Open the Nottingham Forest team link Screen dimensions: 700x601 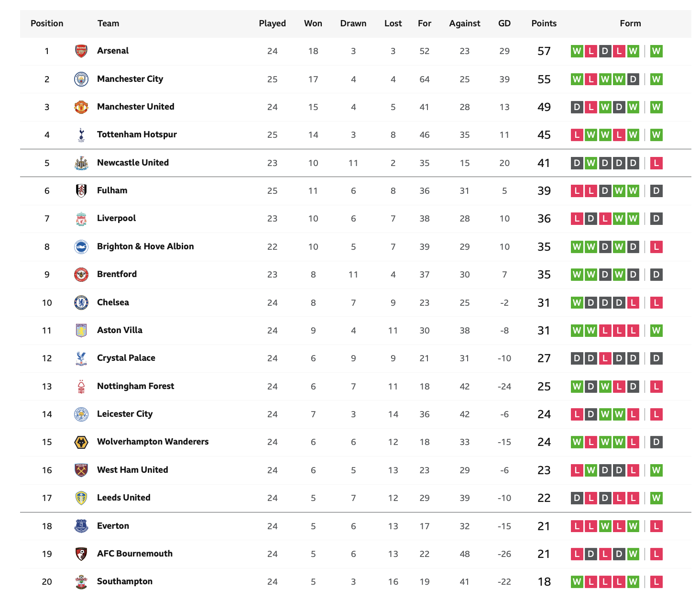pos(135,386)
